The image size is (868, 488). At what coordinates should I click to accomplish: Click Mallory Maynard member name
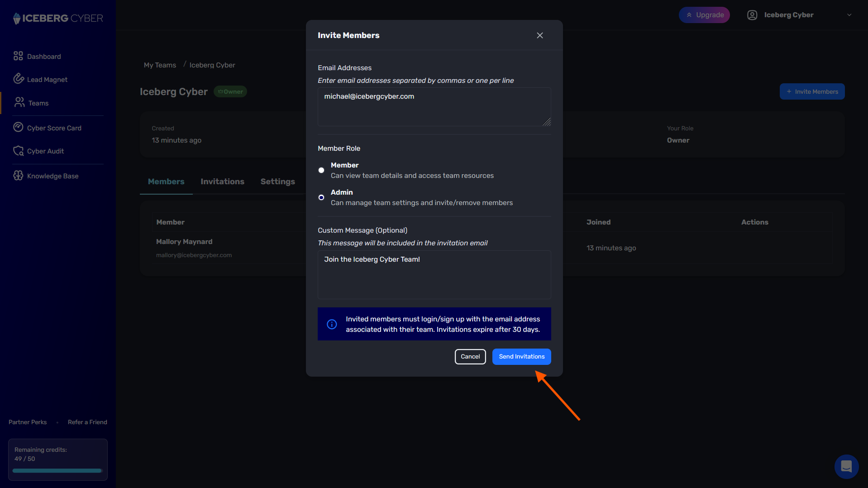[184, 242]
